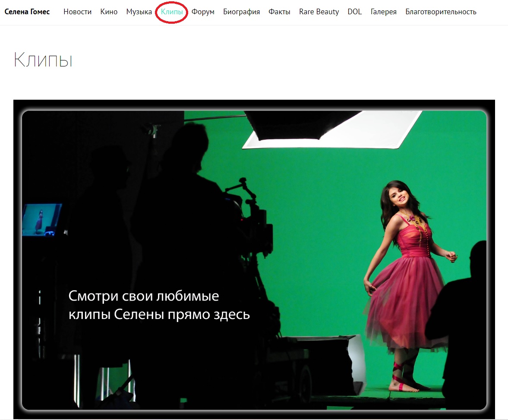Go to the DOL page

pyautogui.click(x=355, y=12)
